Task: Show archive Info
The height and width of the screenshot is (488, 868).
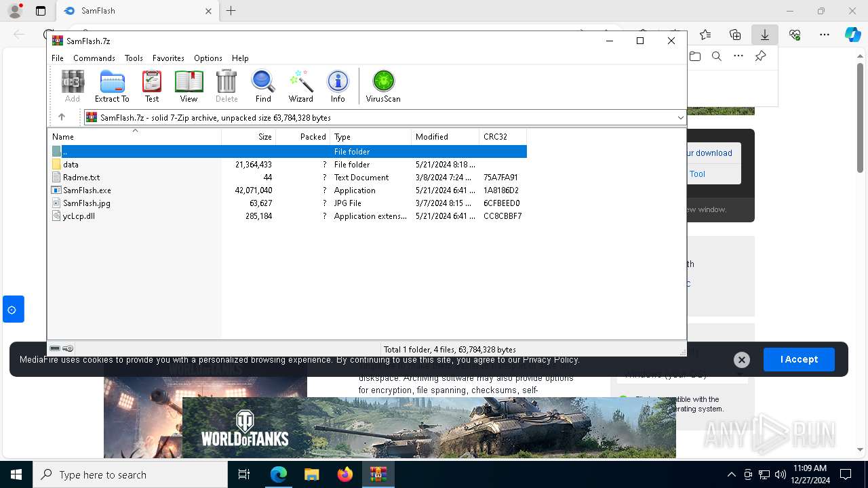Action: pyautogui.click(x=338, y=87)
